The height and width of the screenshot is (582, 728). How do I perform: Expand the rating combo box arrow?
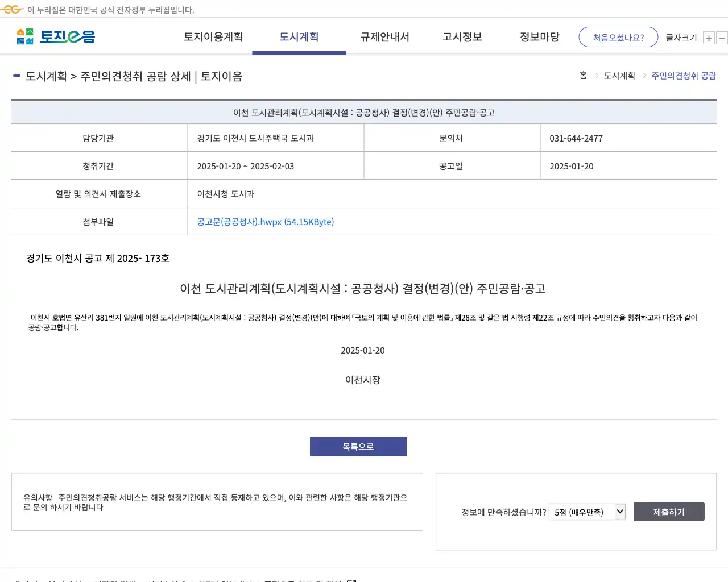[x=619, y=512]
